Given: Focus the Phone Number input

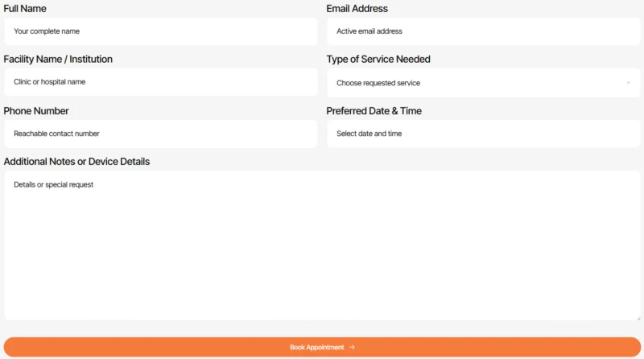Looking at the screenshot, I should [160, 134].
